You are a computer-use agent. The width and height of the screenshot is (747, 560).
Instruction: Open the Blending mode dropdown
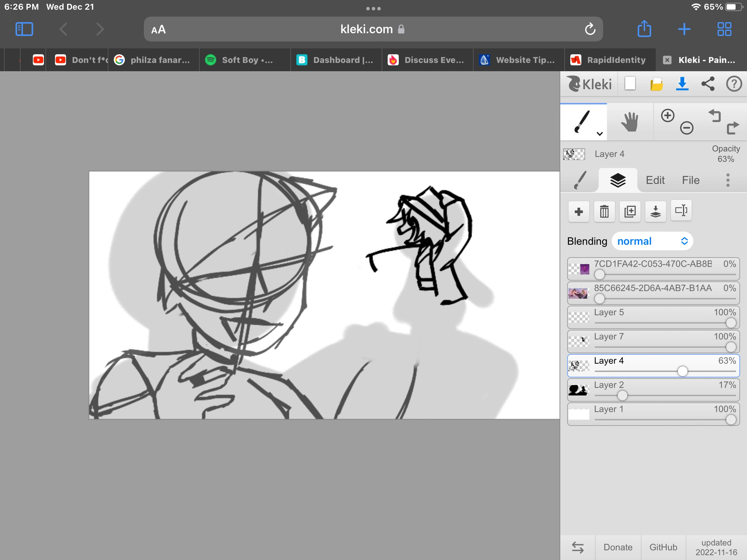pos(653,241)
